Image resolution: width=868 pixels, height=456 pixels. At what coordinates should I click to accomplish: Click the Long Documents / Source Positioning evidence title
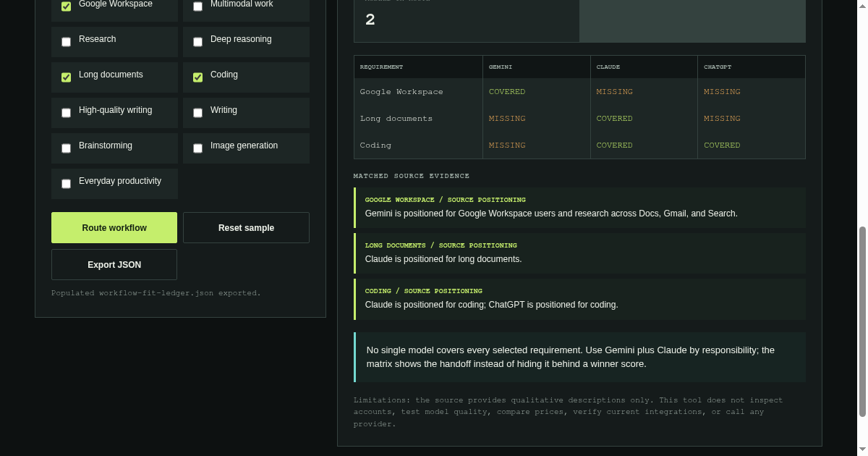tap(441, 245)
